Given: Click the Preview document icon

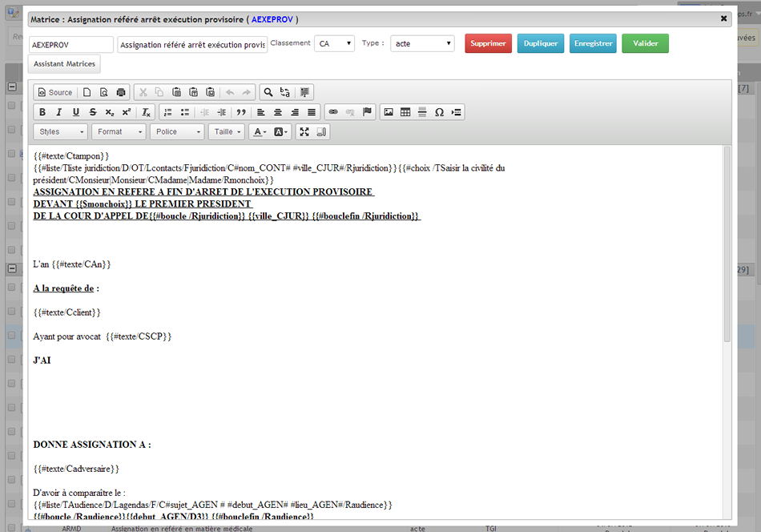Looking at the screenshot, I should click(x=104, y=92).
